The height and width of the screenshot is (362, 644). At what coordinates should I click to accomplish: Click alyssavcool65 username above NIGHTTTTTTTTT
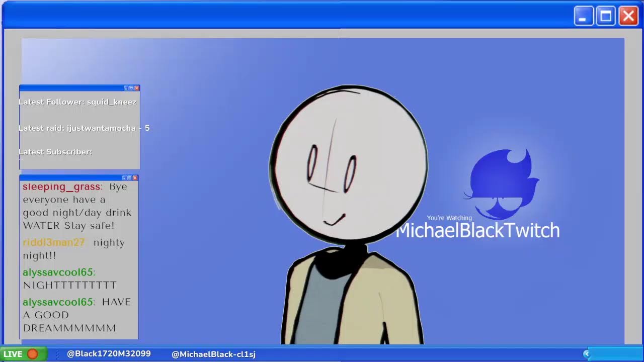pos(58,272)
